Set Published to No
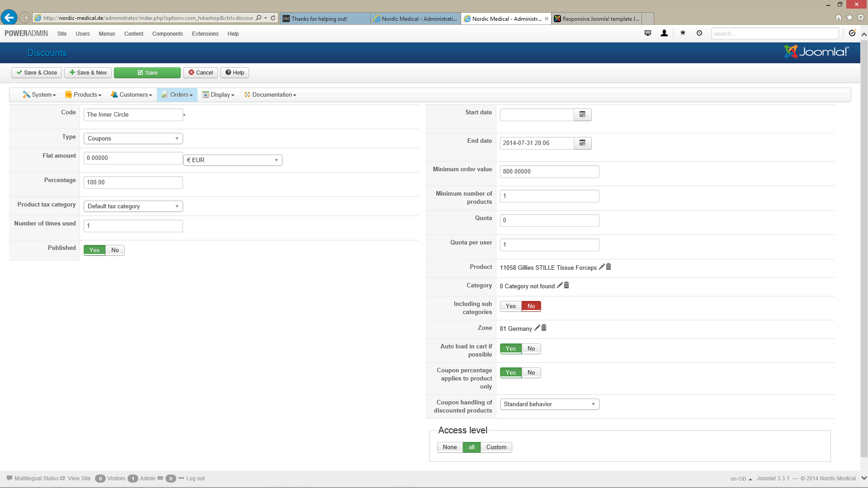 click(115, 250)
